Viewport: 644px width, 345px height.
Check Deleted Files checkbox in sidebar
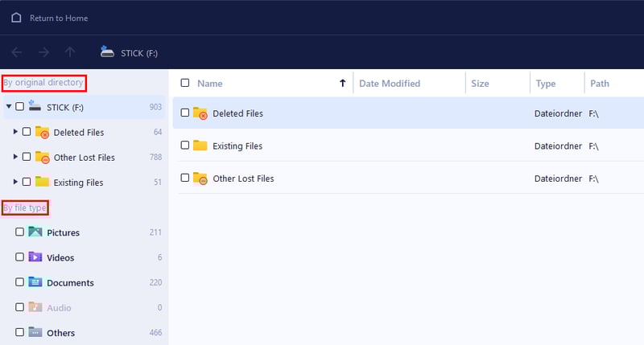(27, 132)
